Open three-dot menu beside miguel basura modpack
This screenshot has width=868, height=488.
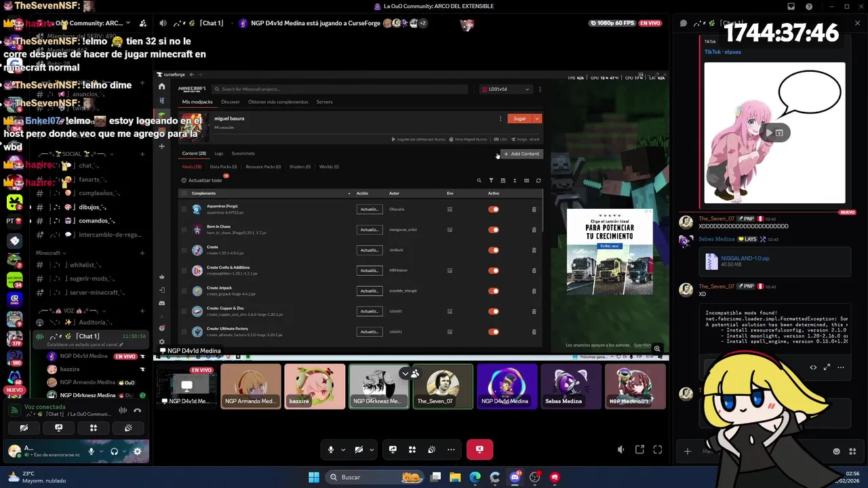[x=500, y=119]
